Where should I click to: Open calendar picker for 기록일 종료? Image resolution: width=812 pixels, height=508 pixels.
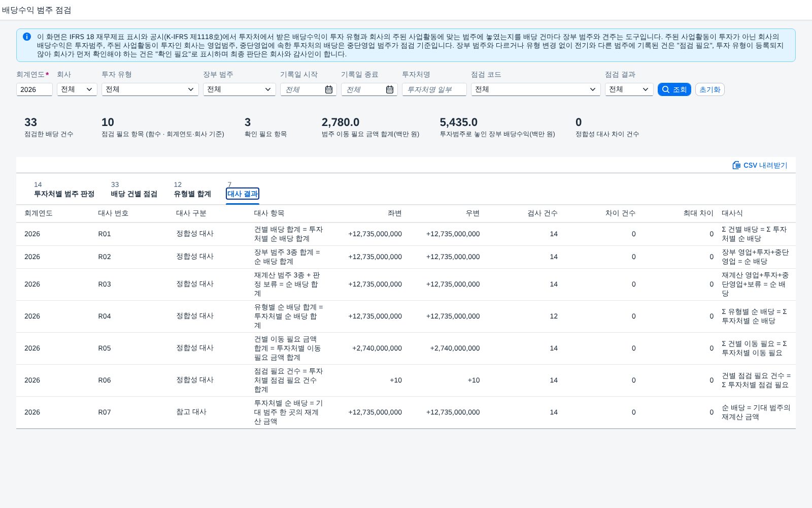[390, 89]
